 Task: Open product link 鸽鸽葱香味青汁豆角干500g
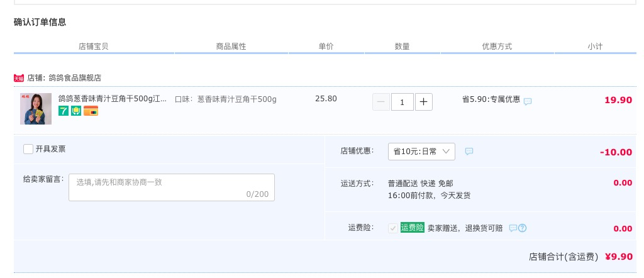[x=113, y=99]
